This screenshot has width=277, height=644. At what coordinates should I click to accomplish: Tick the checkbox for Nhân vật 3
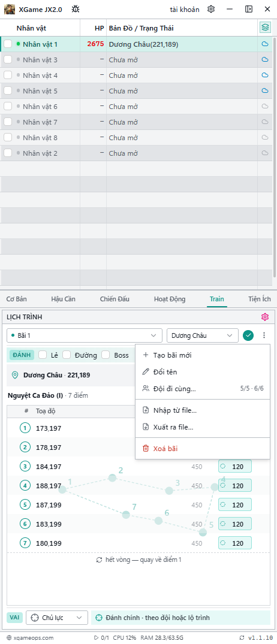pos(8,59)
